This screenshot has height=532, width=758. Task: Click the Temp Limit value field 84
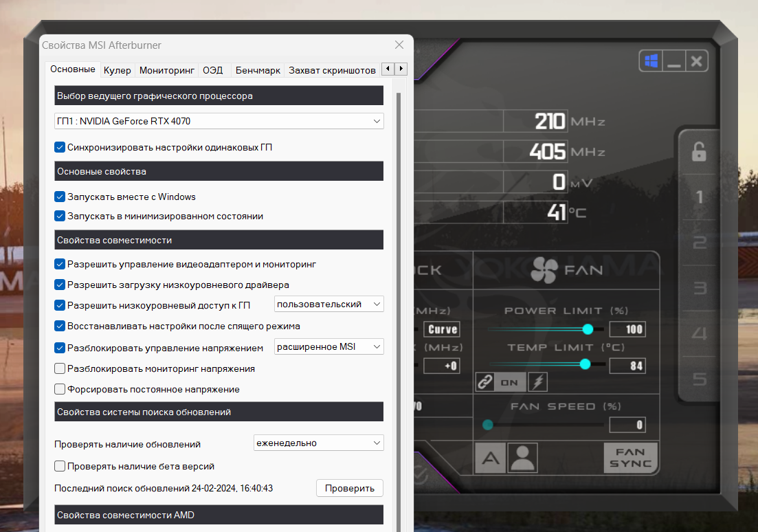pos(627,366)
